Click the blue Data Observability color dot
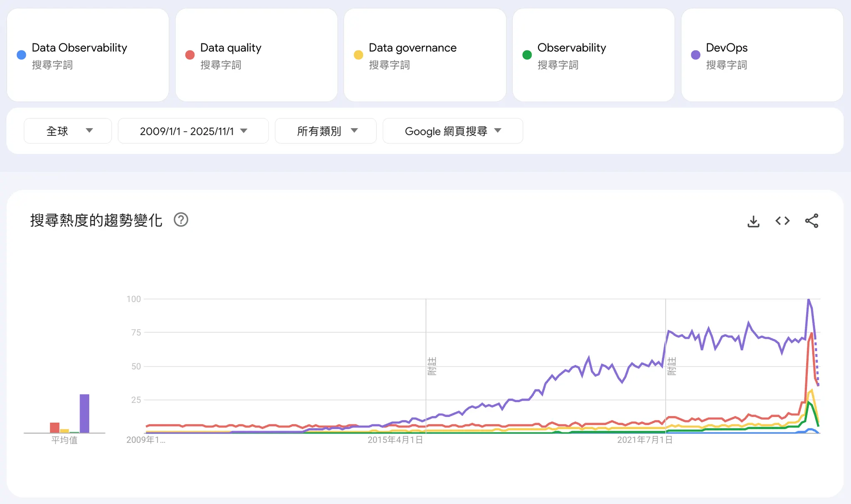The width and height of the screenshot is (851, 504). point(21,55)
